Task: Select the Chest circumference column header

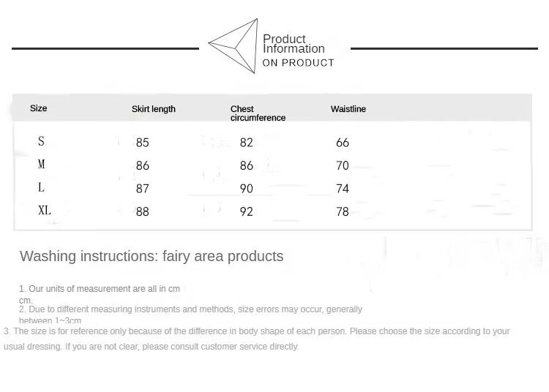Action: [x=258, y=113]
